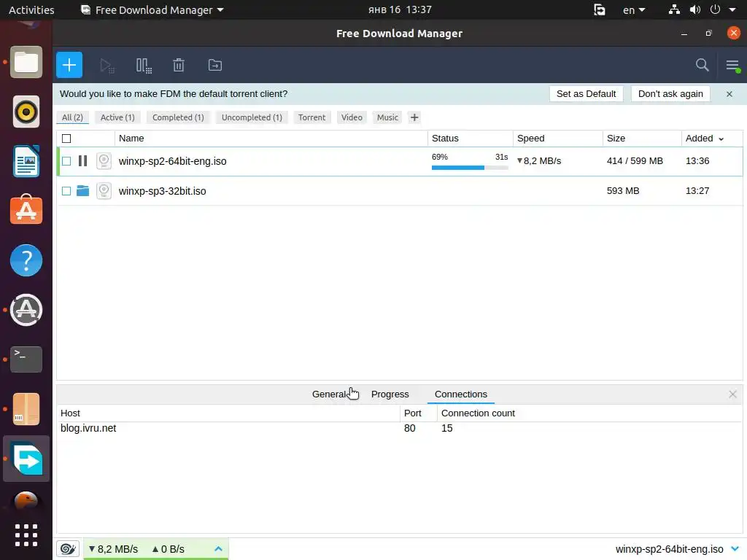This screenshot has width=747, height=560.
Task: Click the 69% download progress bar
Action: click(470, 168)
